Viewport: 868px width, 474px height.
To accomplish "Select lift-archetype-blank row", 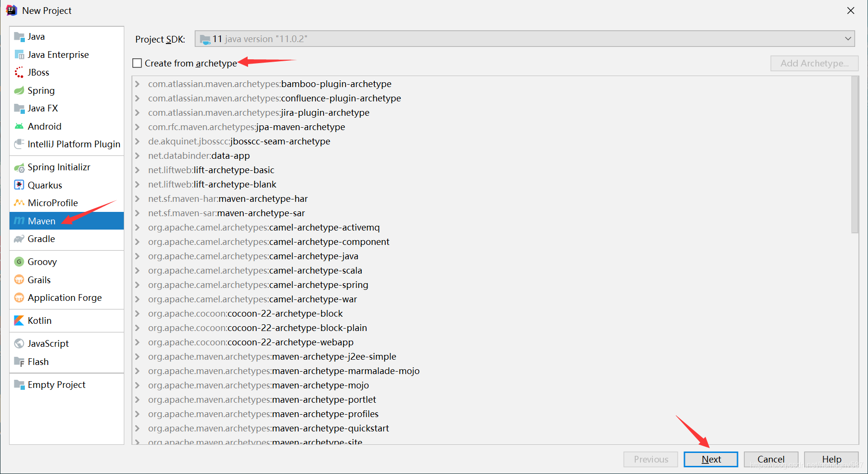I will click(x=491, y=185).
